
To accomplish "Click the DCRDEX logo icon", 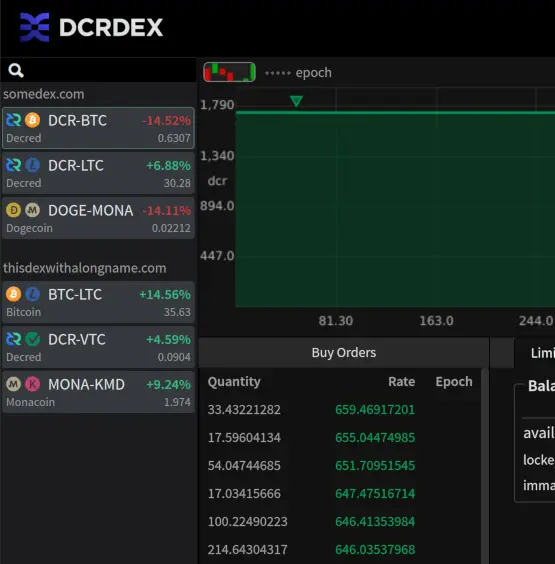I will coord(35,27).
